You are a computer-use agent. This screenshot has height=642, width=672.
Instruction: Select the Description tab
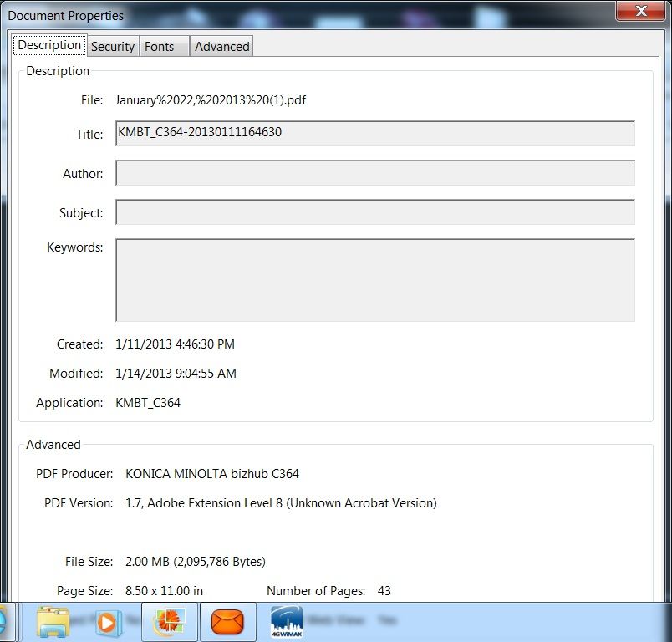point(50,46)
